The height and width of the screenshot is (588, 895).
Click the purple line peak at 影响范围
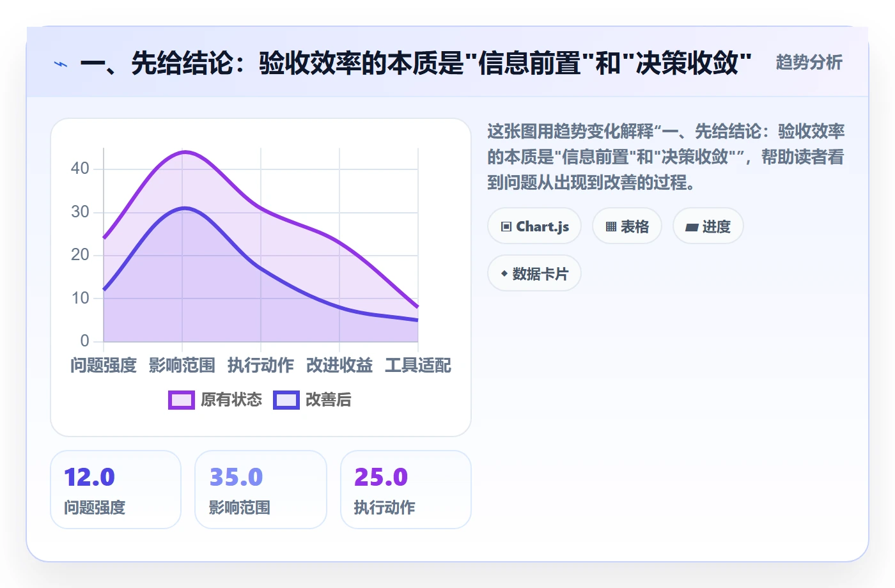184,152
